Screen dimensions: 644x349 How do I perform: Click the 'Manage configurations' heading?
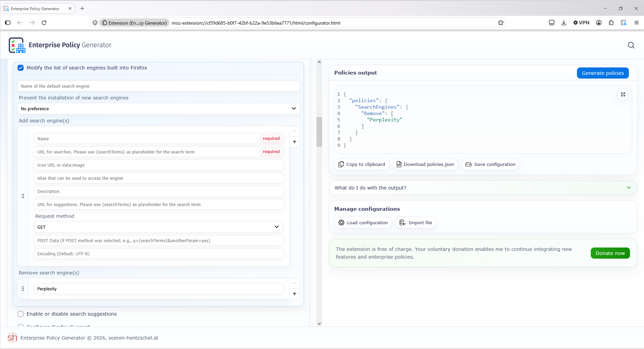pos(367,209)
